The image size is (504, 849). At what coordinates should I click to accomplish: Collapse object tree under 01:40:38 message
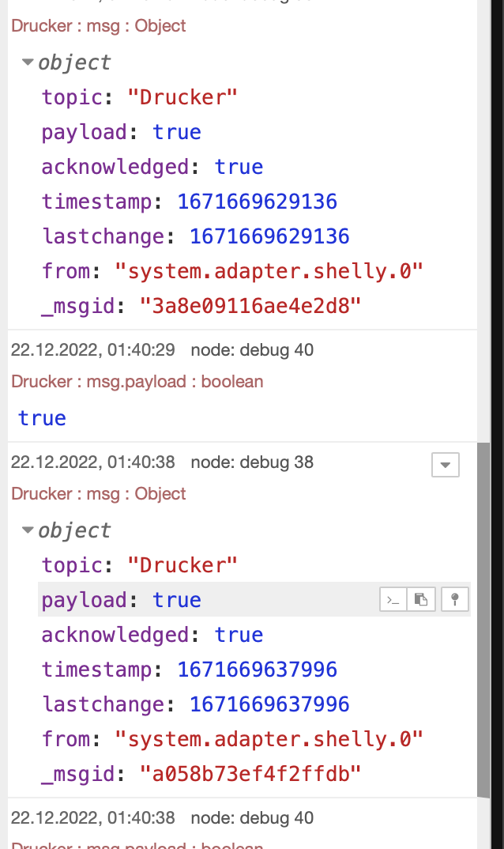tap(28, 530)
